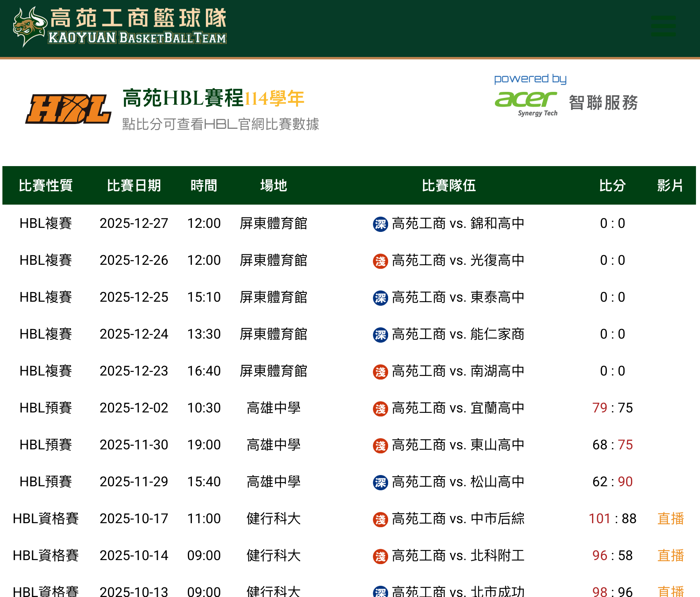Watch the 直播 video for the 2025-10-17 game

(x=670, y=519)
